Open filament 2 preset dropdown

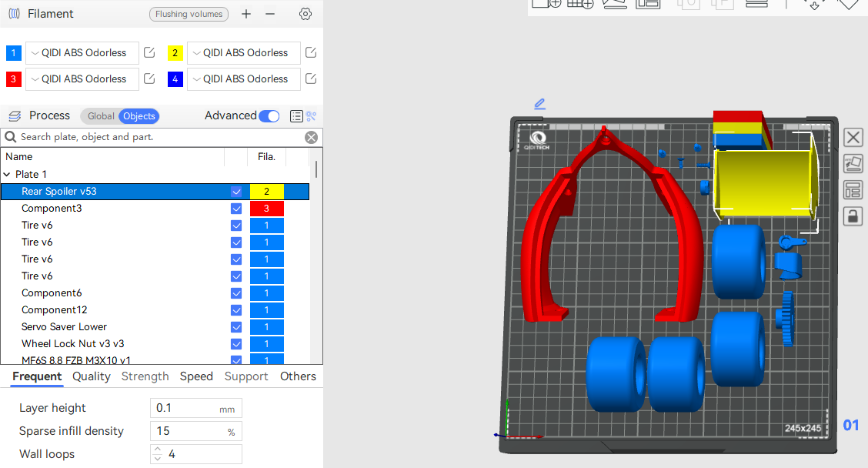coord(243,53)
